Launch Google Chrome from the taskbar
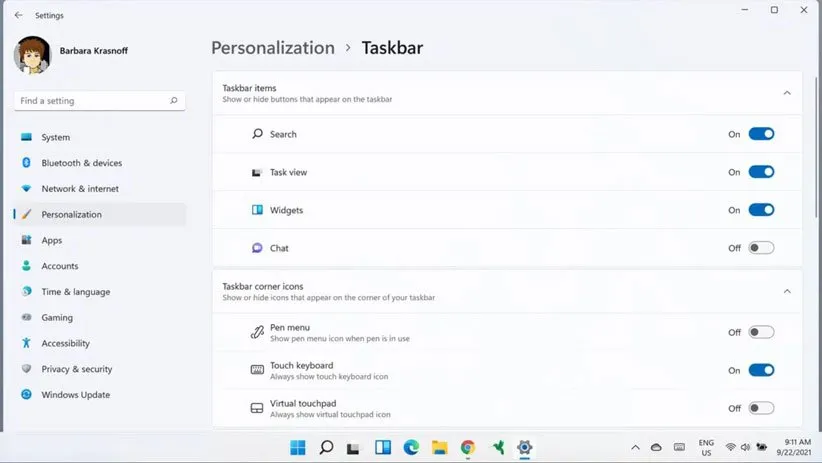Viewport: 822px width, 463px height. click(x=468, y=447)
